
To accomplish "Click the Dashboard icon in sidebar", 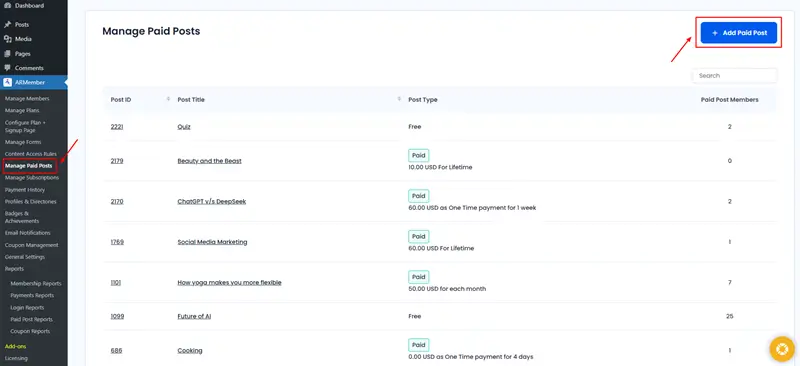I will click(x=7, y=6).
